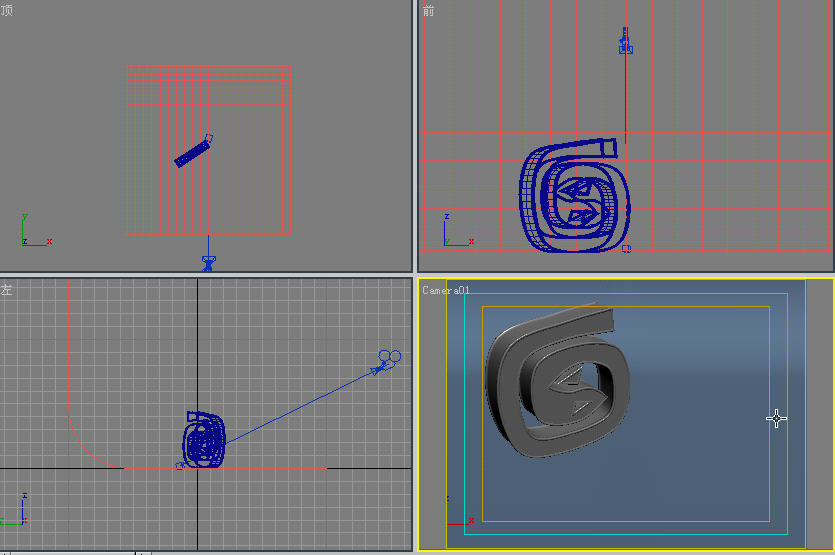This screenshot has height=555, width=835.
Task: Click the blue camera direction line in Left viewport
Action: coord(300,405)
